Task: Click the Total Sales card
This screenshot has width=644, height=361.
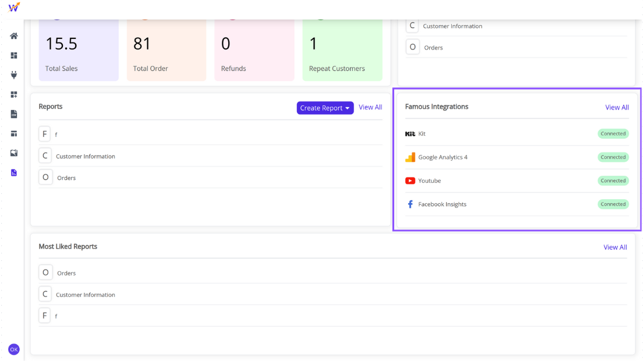Action: (79, 50)
